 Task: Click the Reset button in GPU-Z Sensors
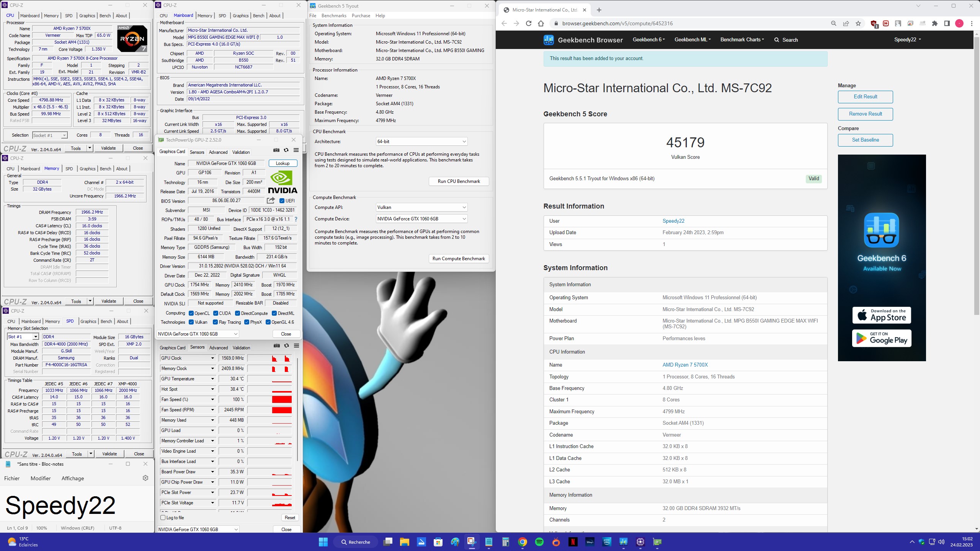click(290, 517)
